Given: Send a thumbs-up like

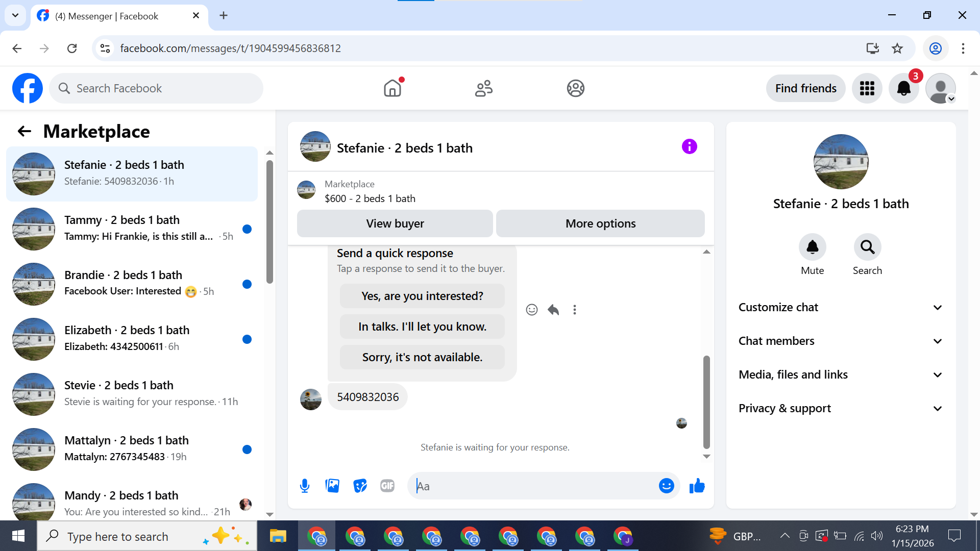Looking at the screenshot, I should 697,486.
